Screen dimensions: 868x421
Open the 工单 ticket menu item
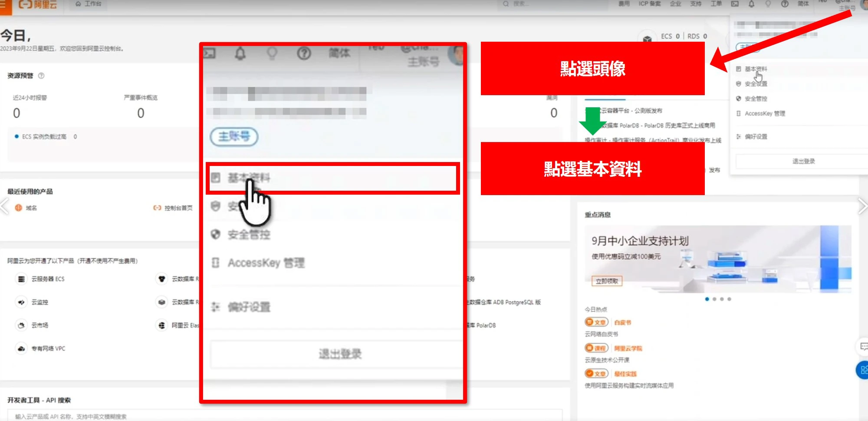pos(716,4)
